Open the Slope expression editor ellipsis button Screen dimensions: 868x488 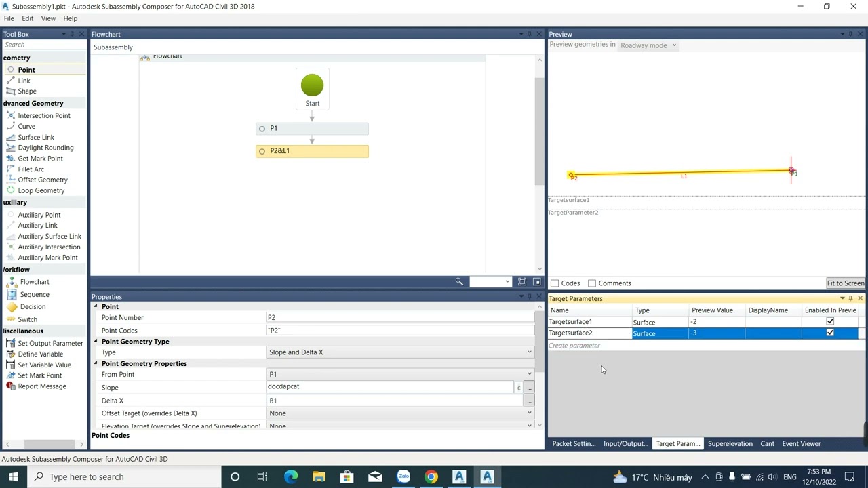click(529, 388)
